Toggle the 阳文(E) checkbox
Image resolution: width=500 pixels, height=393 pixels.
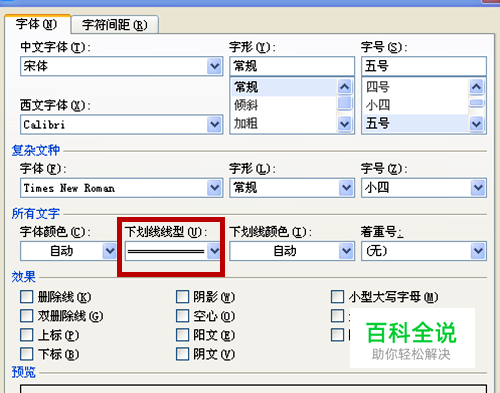[x=183, y=335]
